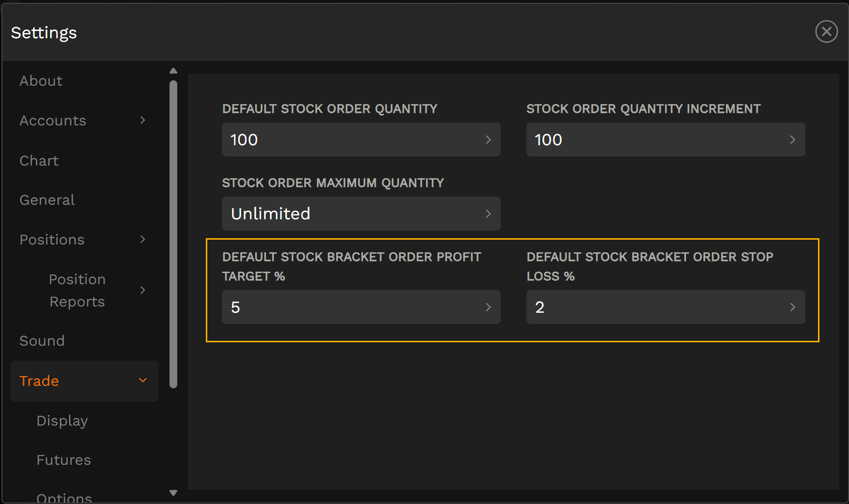
Task: Expand the Positions submenu chevron
Action: coord(142,239)
